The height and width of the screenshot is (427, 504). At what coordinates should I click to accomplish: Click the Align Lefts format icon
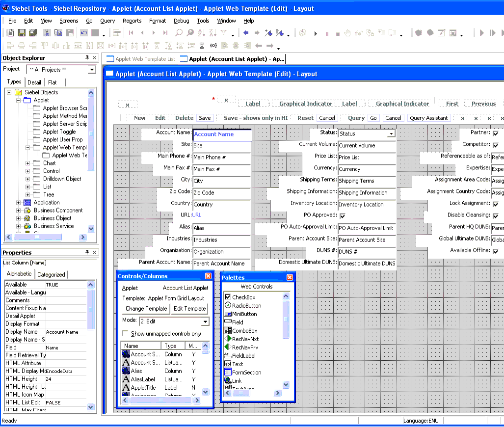click(10, 46)
